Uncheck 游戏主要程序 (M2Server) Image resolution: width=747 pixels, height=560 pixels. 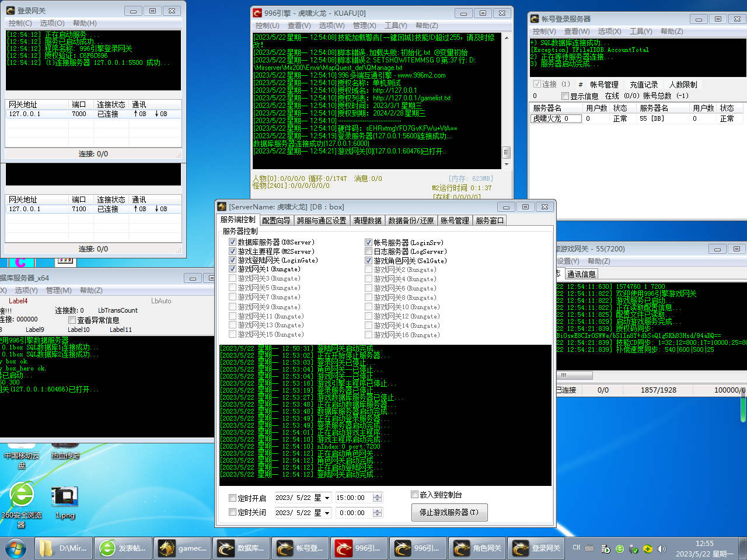pyautogui.click(x=232, y=251)
